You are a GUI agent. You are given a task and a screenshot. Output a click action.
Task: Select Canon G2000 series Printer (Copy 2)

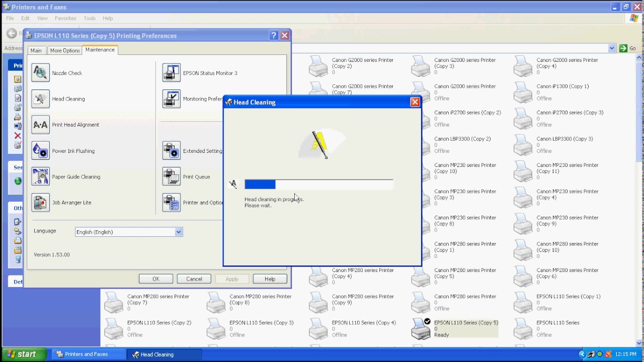tap(351, 66)
